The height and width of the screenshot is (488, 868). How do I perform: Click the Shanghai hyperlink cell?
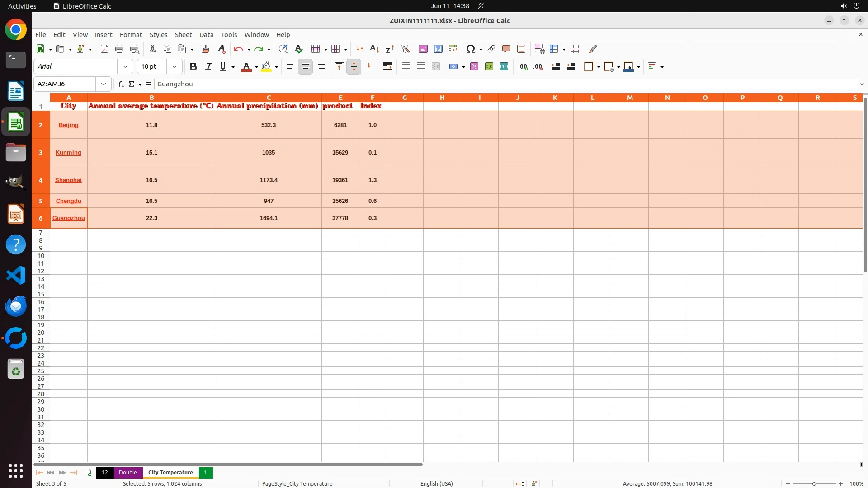68,180
